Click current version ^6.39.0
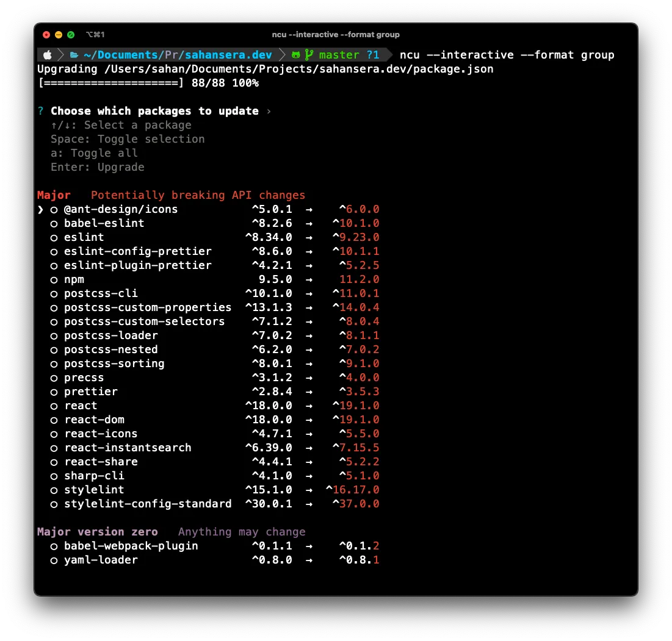 [269, 448]
